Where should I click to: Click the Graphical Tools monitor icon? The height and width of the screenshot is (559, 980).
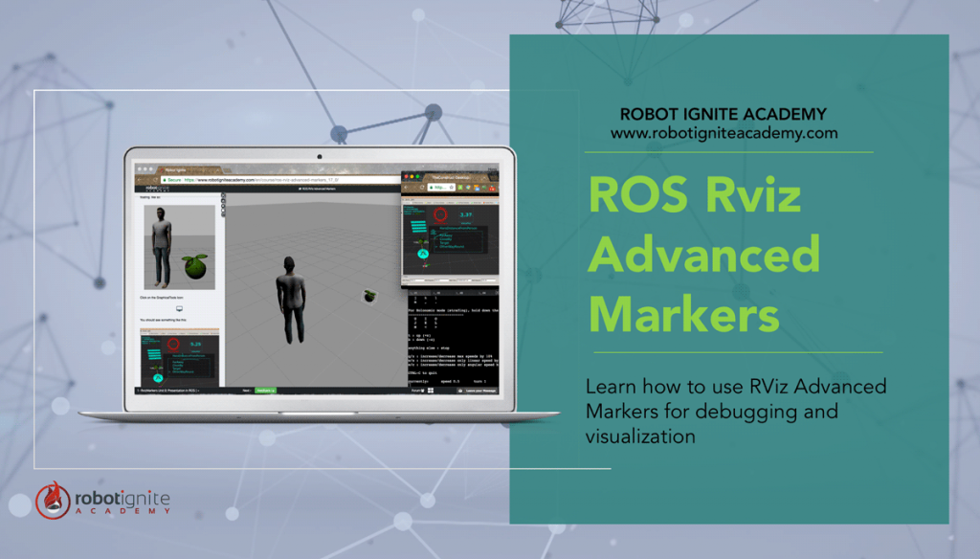(179, 309)
